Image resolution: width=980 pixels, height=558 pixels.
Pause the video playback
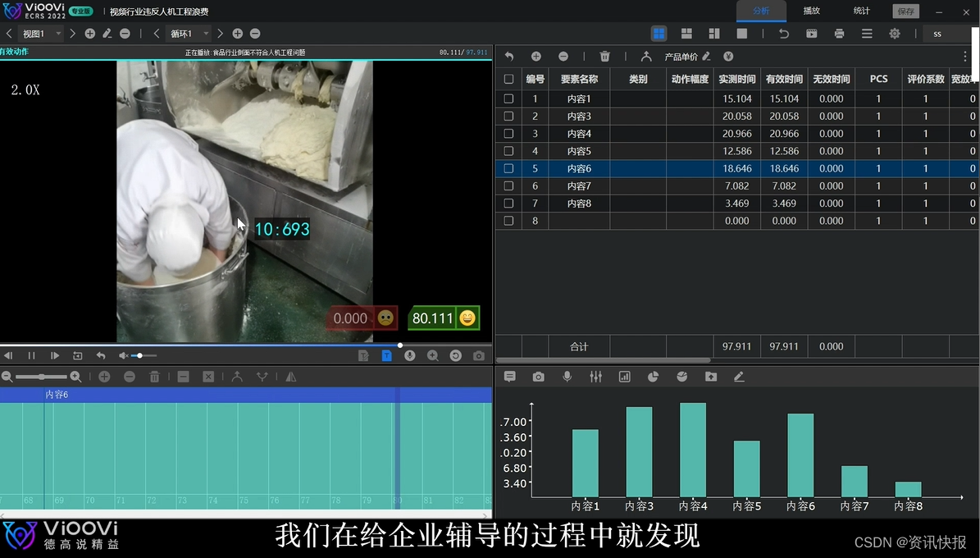[x=31, y=356]
